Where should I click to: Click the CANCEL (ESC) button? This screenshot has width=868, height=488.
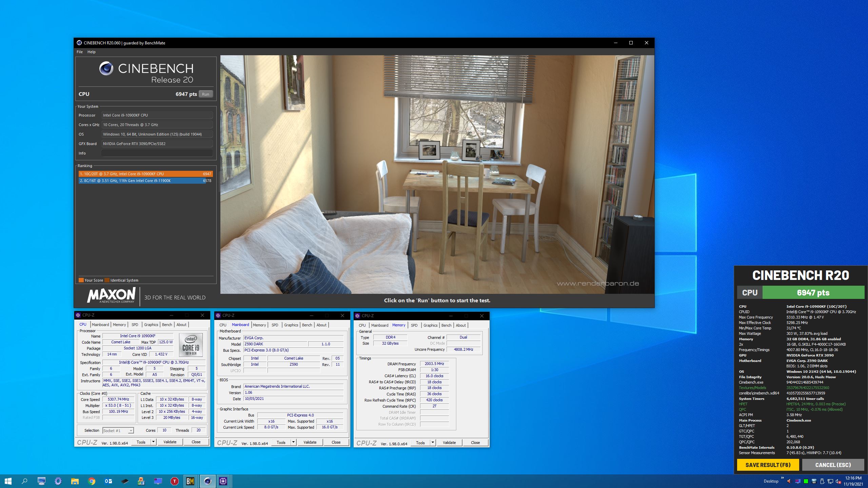[x=833, y=465]
